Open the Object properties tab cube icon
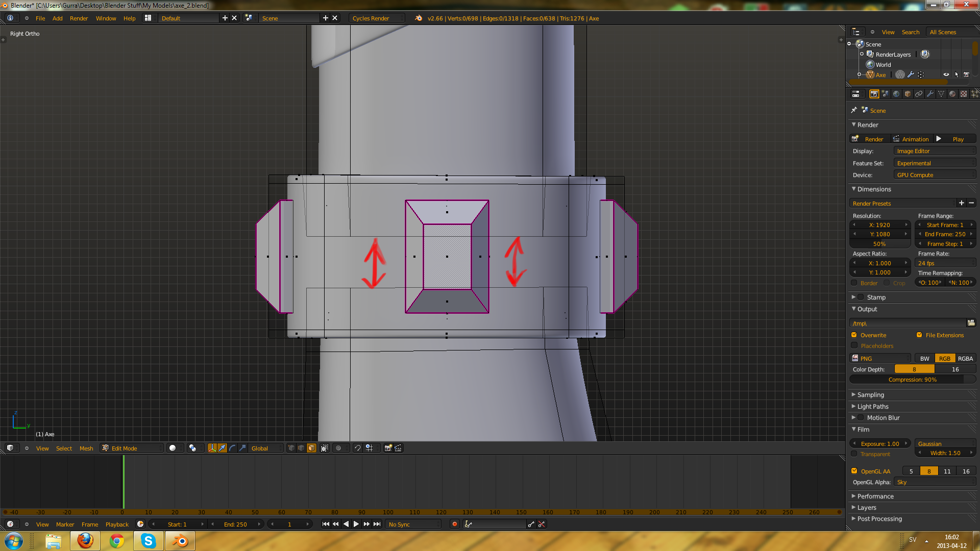 click(x=908, y=94)
